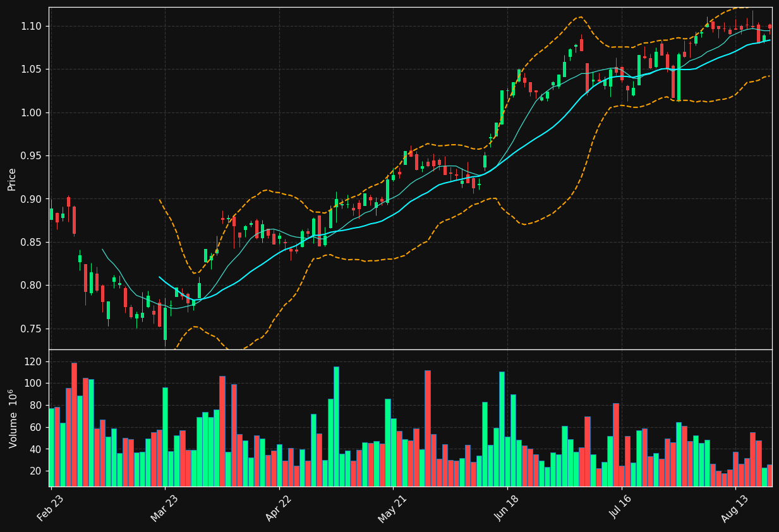The width and height of the screenshot is (779, 532).
Task: Click the 0.90 price tick label
Action: point(32,199)
